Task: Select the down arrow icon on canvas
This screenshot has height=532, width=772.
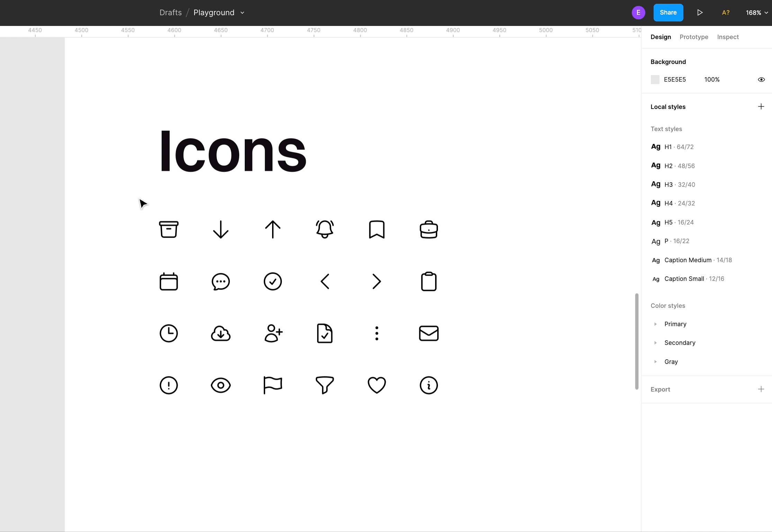Action: (221, 229)
